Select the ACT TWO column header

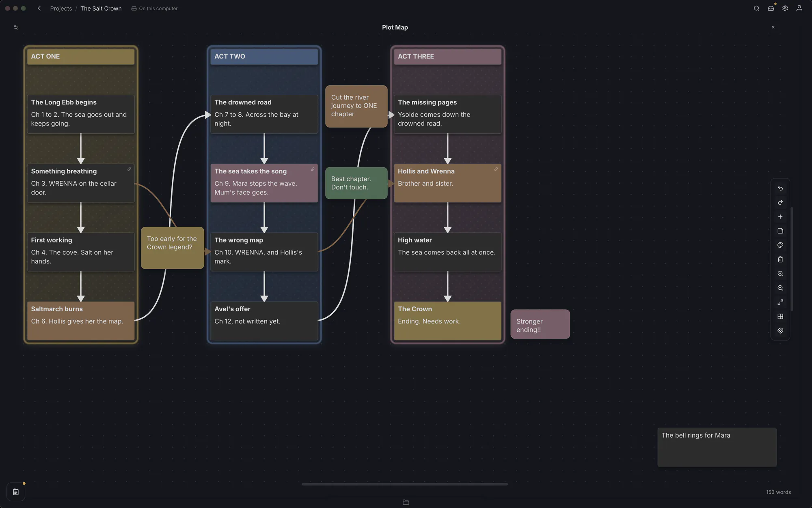[264, 56]
